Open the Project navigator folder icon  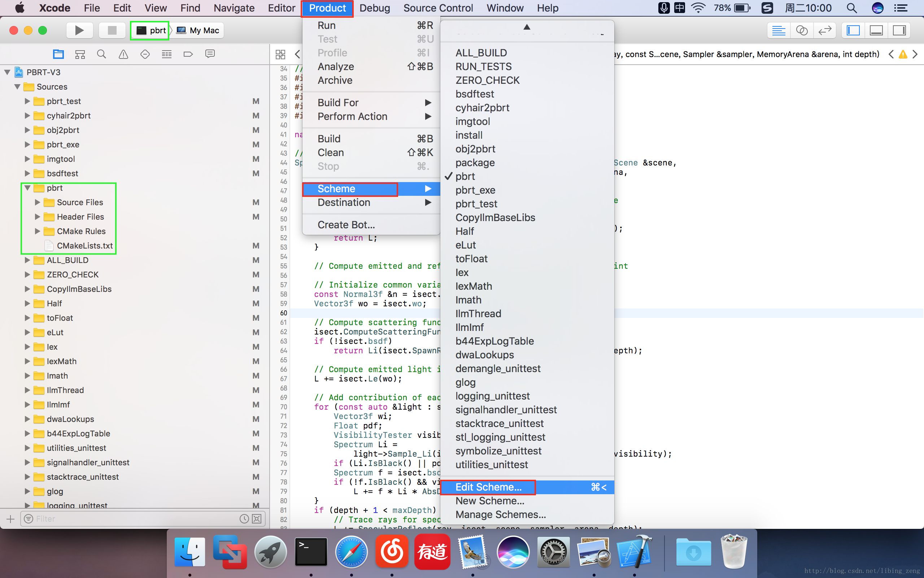(x=58, y=54)
